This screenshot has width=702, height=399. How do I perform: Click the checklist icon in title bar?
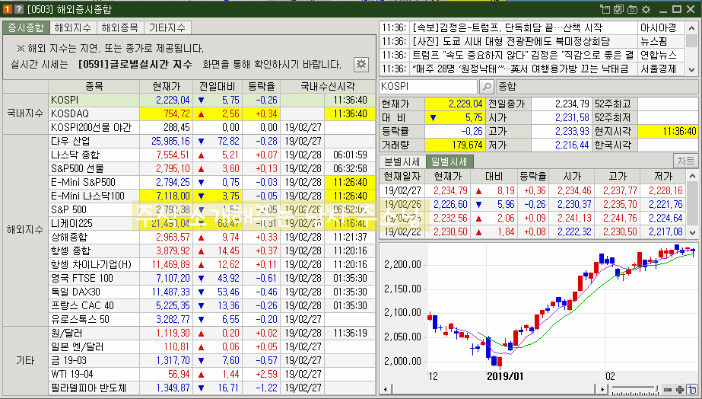[619, 9]
